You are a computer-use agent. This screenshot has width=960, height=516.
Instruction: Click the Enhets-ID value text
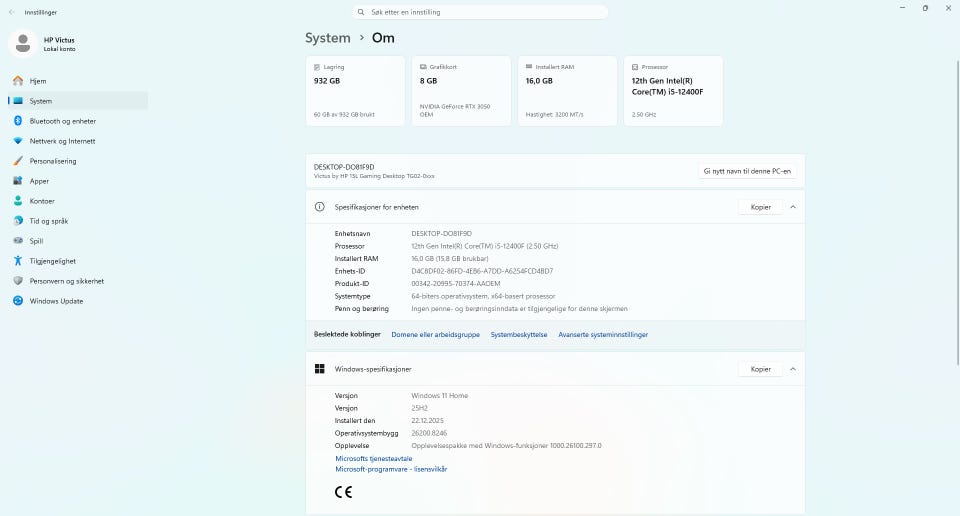pyautogui.click(x=482, y=271)
